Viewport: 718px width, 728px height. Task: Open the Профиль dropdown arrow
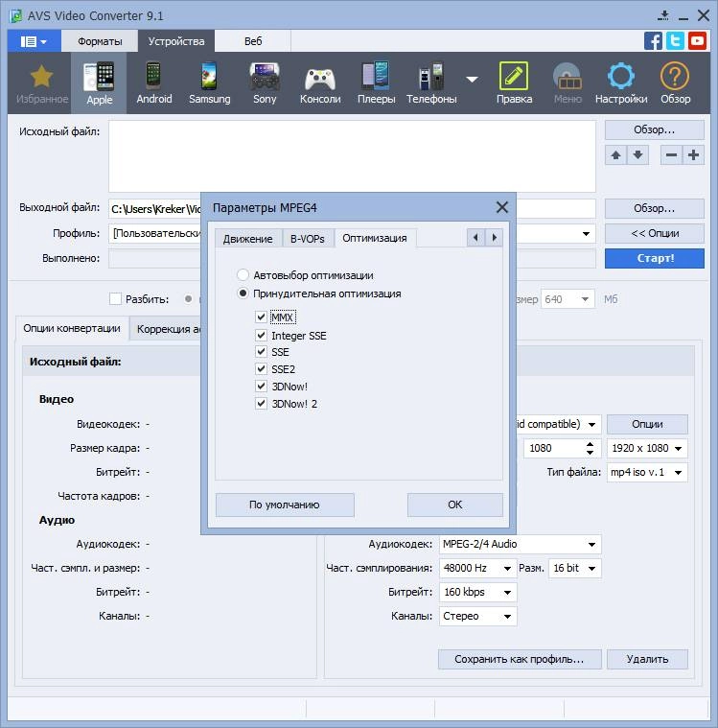pyautogui.click(x=586, y=233)
